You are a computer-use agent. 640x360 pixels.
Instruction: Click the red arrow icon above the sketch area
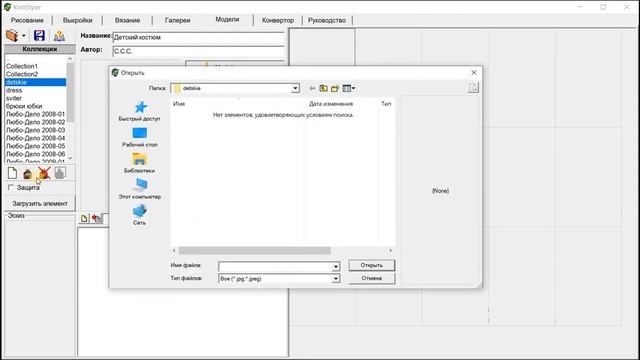pos(96,218)
